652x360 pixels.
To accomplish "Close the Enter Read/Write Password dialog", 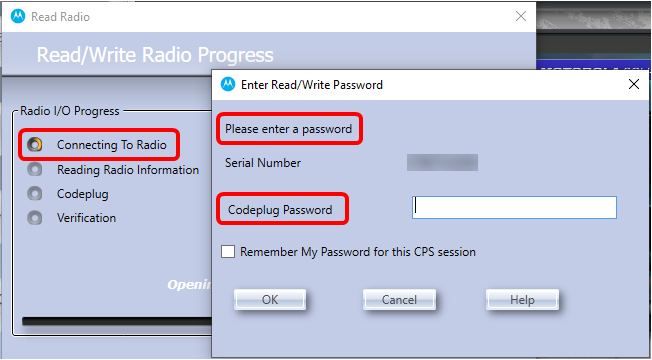I will click(634, 84).
